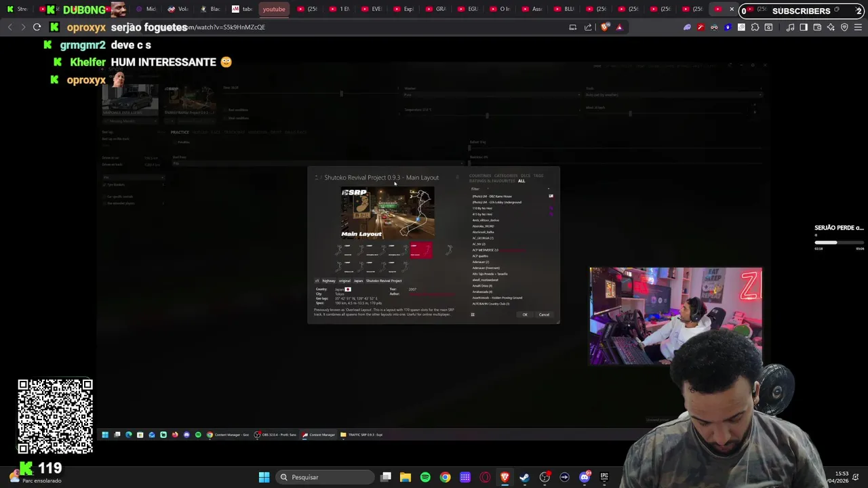868x488 pixels.
Task: Switch to the ALL filter tab
Action: [x=521, y=181]
